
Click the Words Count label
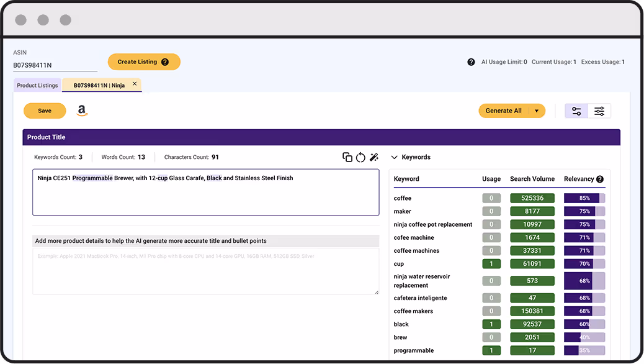pos(119,157)
